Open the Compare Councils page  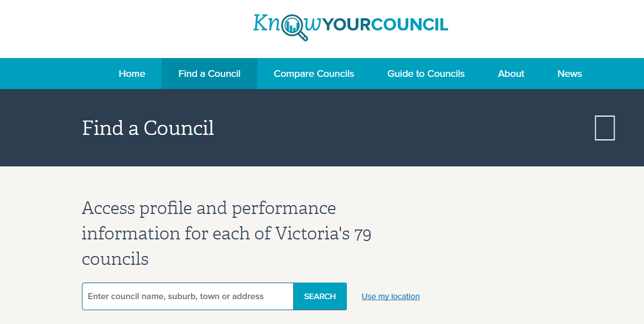(314, 74)
